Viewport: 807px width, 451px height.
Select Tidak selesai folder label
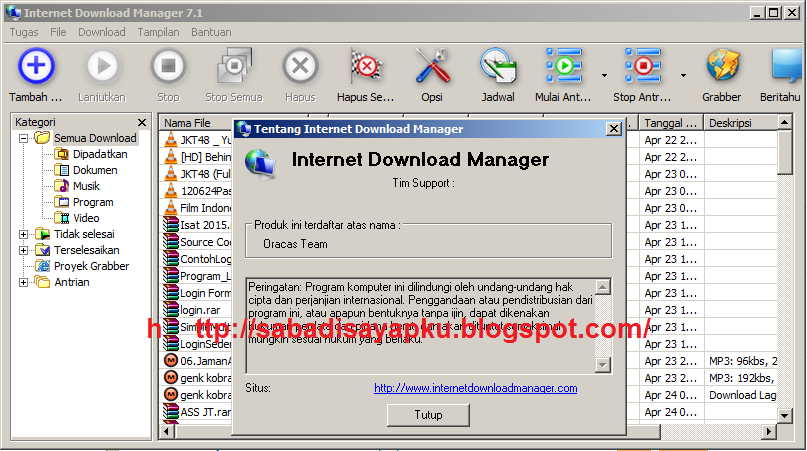(84, 234)
